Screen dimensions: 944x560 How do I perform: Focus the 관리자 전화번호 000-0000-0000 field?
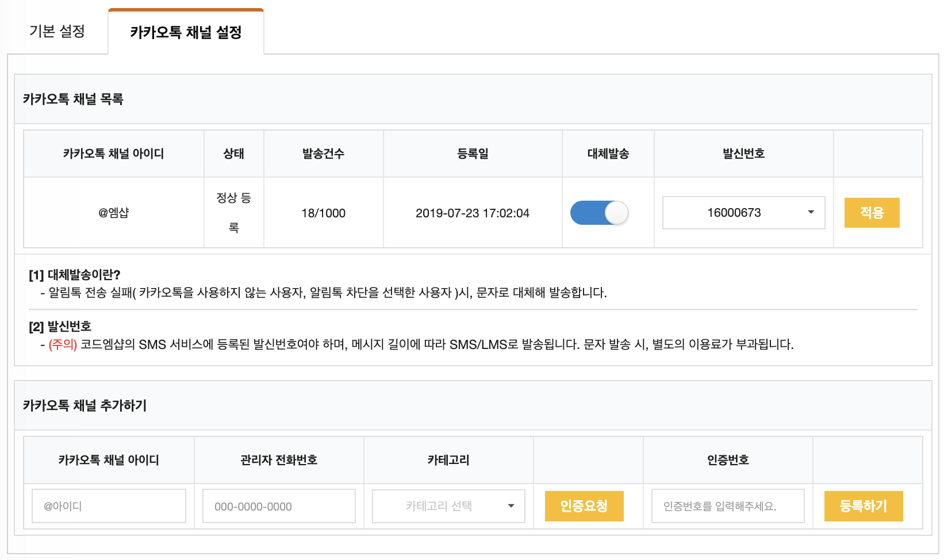coord(279,506)
